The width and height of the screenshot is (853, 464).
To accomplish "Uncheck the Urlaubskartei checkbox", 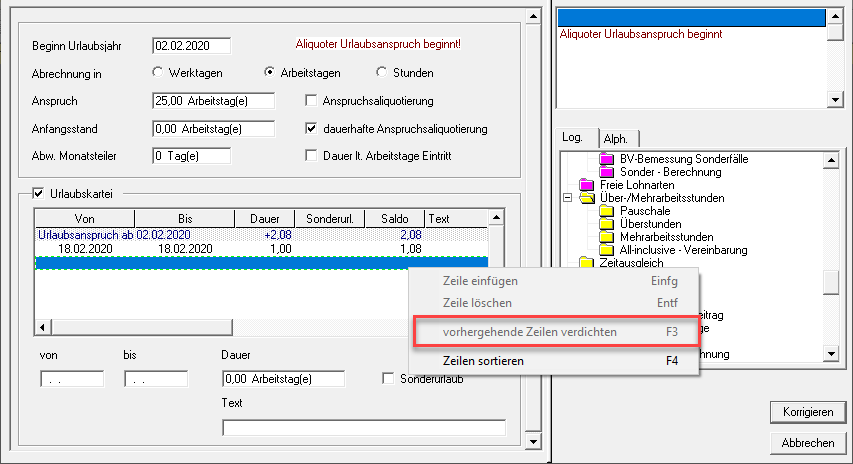I will 39,194.
